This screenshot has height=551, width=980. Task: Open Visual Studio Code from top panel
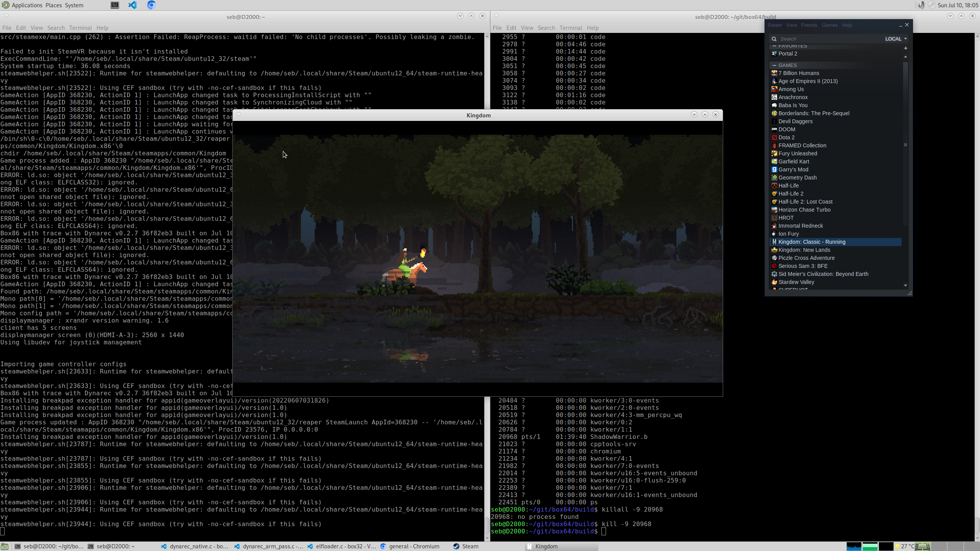(132, 5)
